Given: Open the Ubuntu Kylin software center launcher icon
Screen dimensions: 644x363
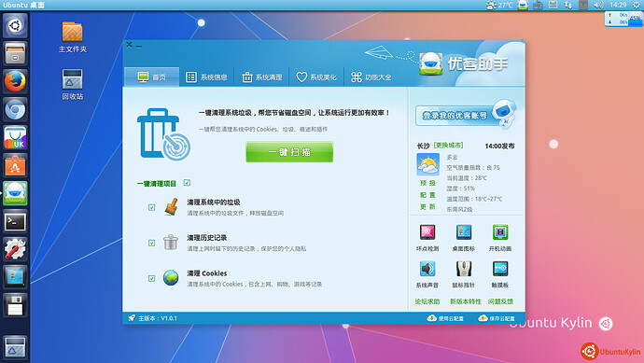Looking at the screenshot, I should coord(15,137).
